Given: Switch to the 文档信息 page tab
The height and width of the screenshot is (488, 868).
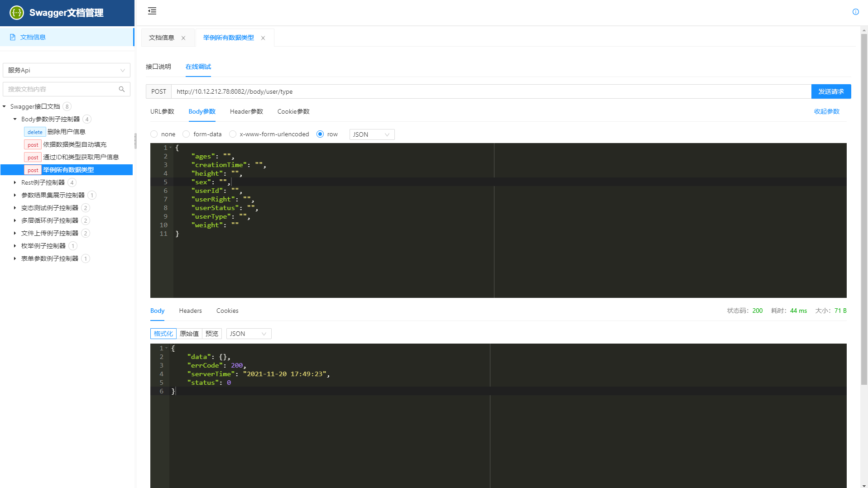Looking at the screenshot, I should [162, 38].
